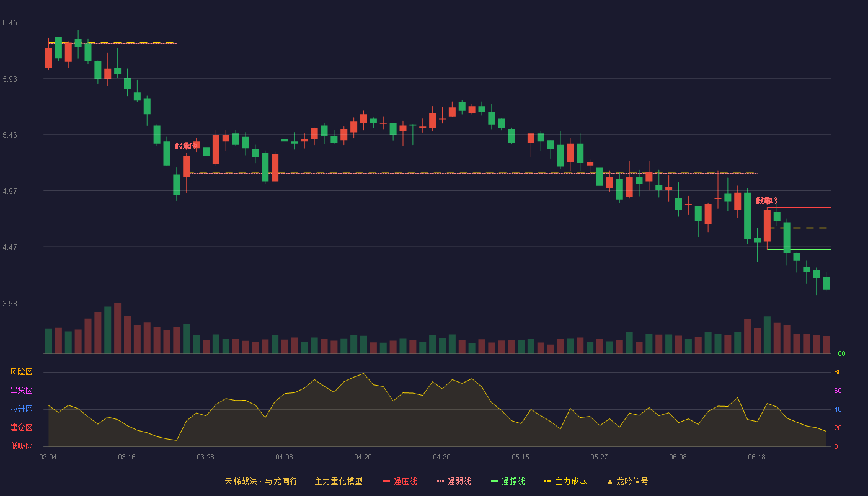This screenshot has height=496, width=868.
Task: Click the first 假龙吟 signal marker near 03-26
Action: click(x=186, y=146)
